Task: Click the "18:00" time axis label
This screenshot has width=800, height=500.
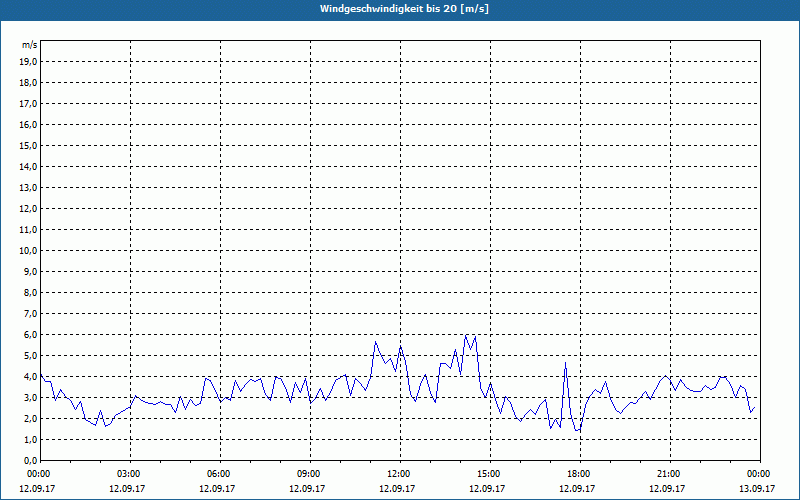Action: point(578,474)
